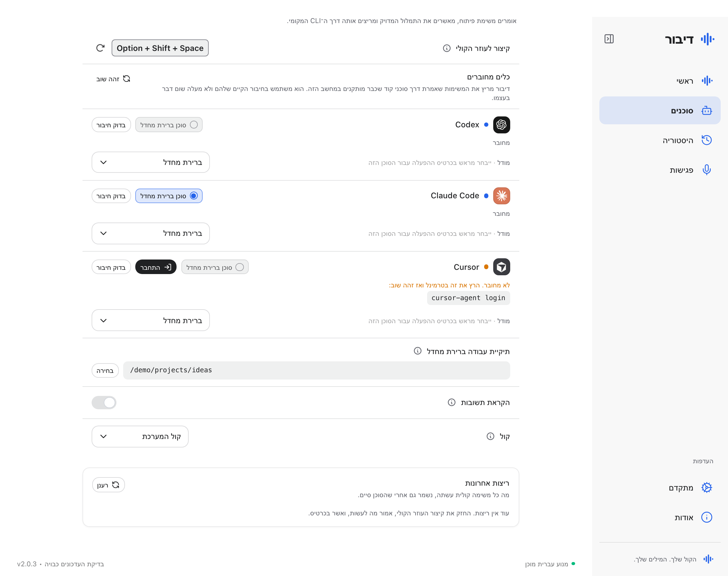Click the cursor-agent login command
The height and width of the screenshot is (576, 728).
[x=468, y=297]
